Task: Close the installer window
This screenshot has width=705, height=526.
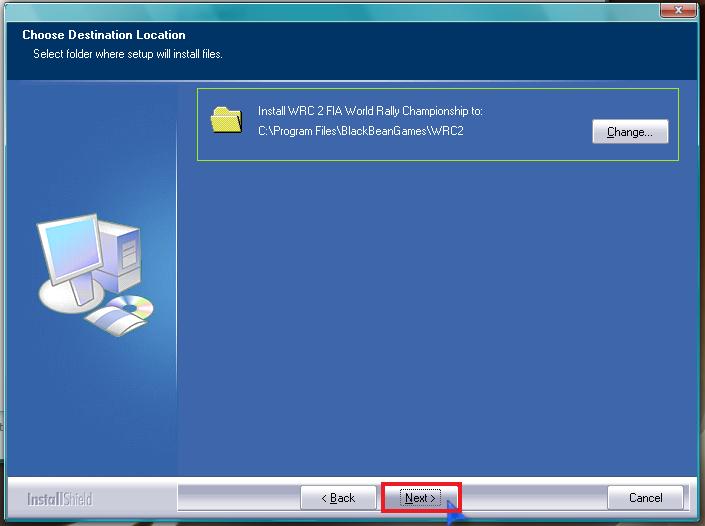Action: pyautogui.click(x=678, y=9)
